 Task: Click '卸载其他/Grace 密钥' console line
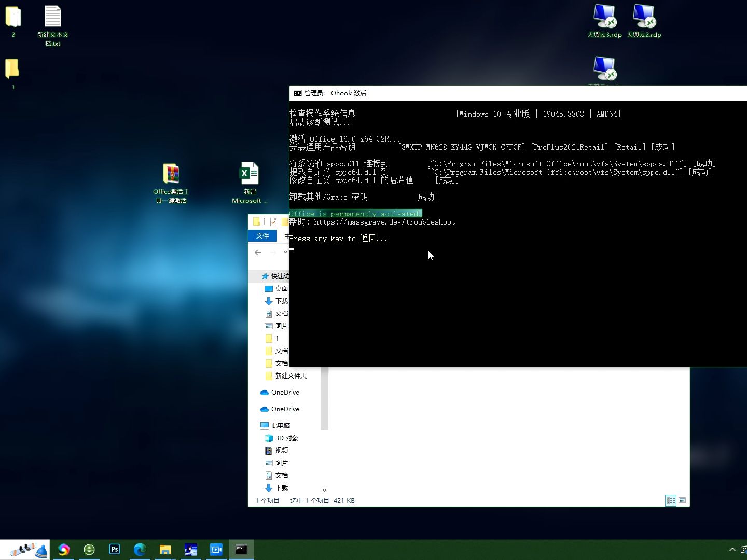coord(328,197)
